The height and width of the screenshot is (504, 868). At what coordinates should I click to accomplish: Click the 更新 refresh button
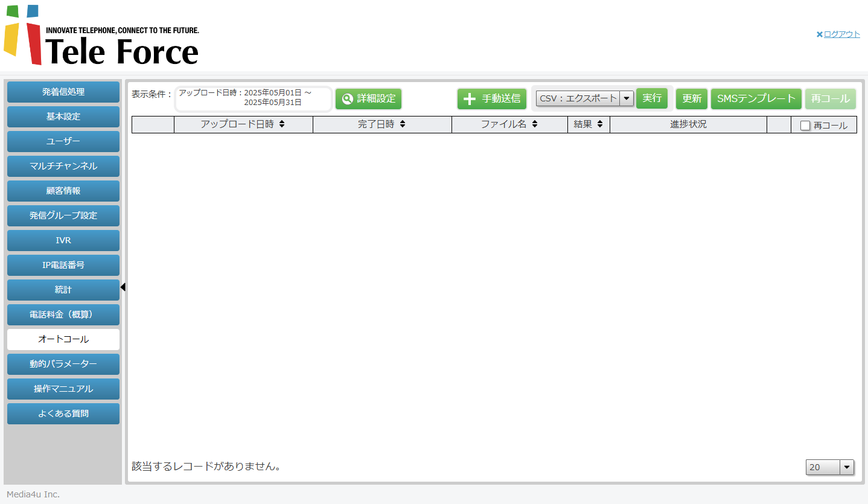(691, 98)
